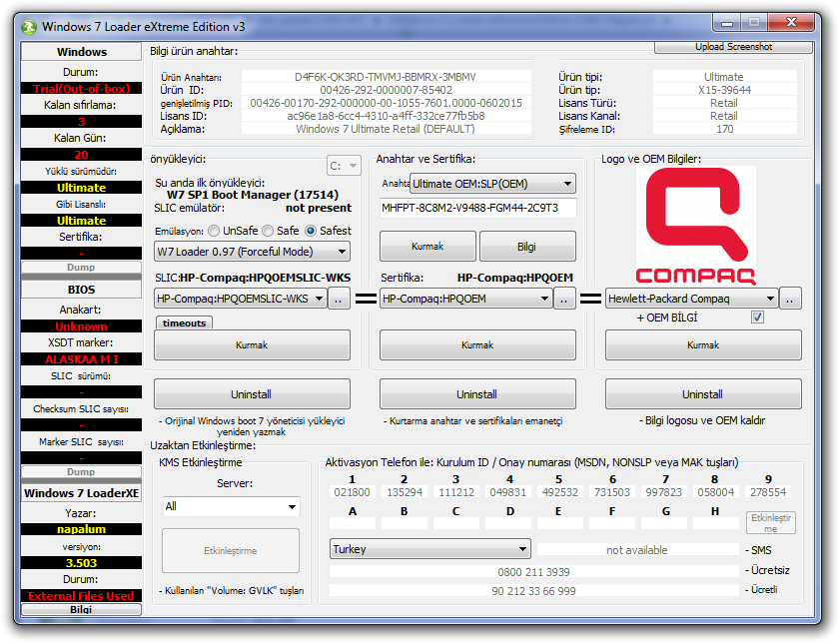Click confirmation field E

pyautogui.click(x=560, y=523)
